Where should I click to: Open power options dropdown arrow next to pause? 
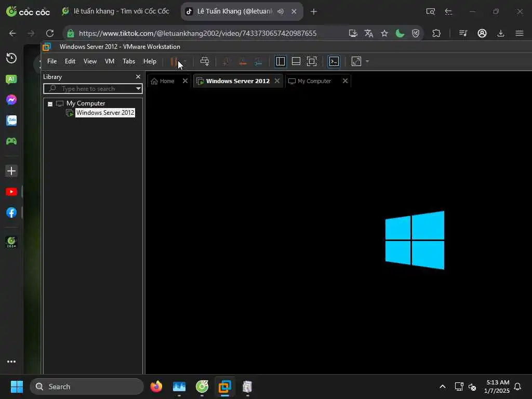185,61
